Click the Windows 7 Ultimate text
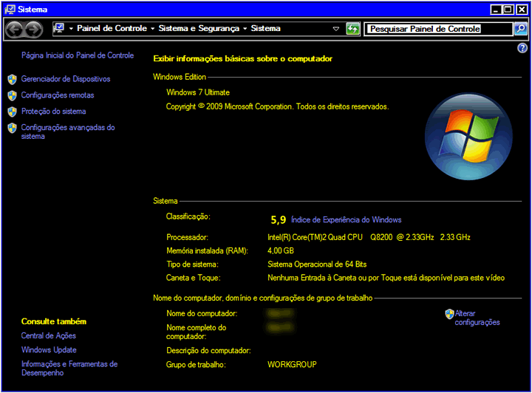 click(198, 92)
